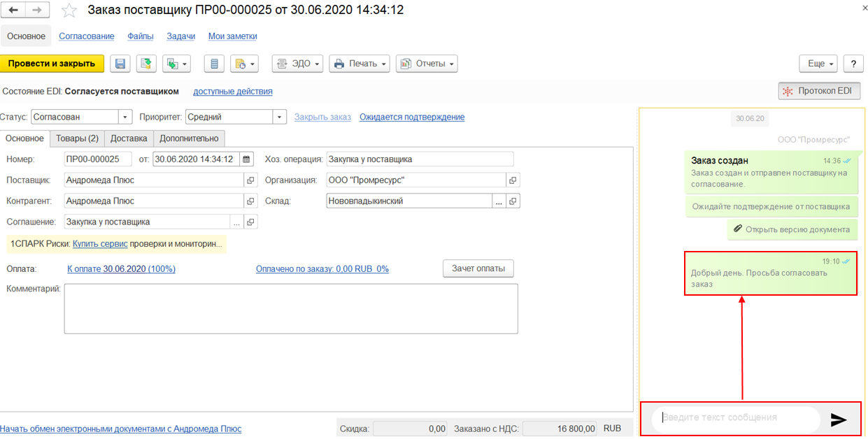
Task: Open Поставщик record with open icon
Action: click(x=251, y=180)
